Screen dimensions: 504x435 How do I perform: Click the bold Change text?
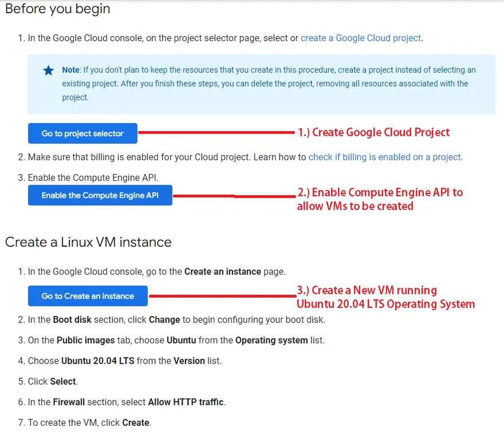pyautogui.click(x=164, y=320)
